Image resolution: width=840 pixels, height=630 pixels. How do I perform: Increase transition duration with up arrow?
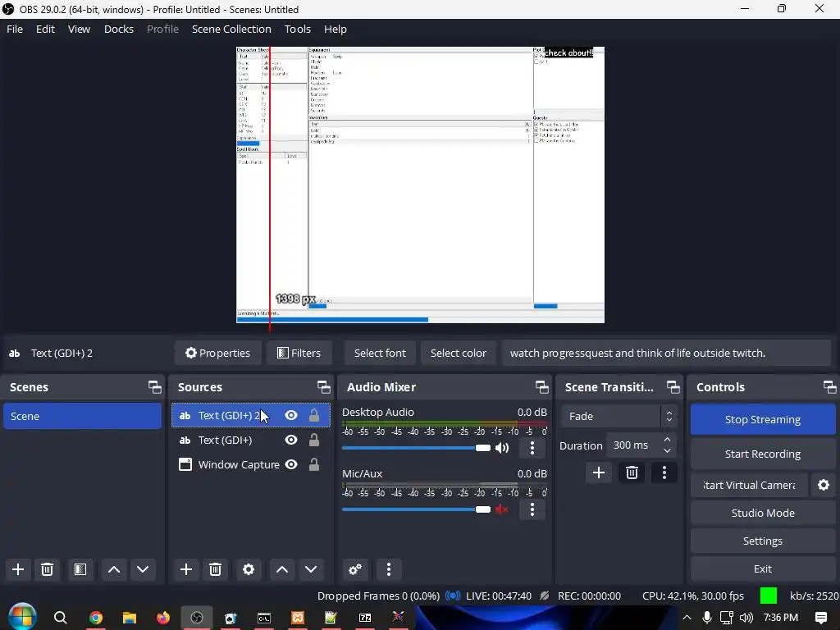point(667,440)
